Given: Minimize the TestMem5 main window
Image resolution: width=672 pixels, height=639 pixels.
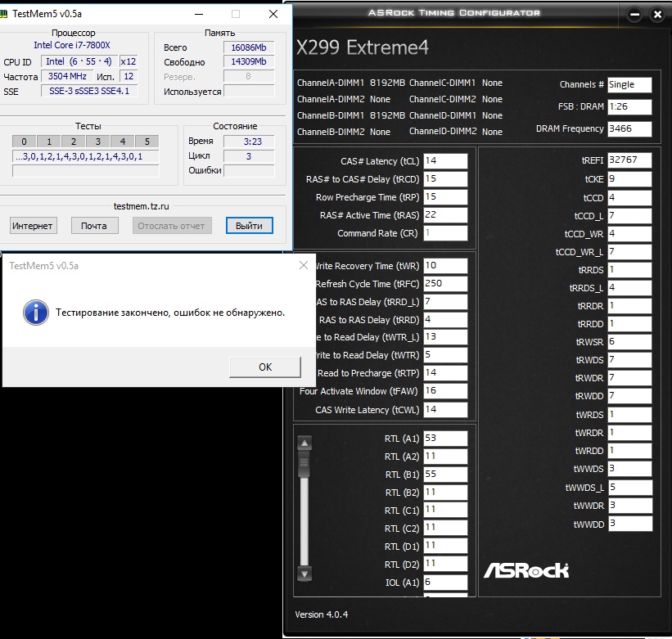Looking at the screenshot, I should point(199,14).
